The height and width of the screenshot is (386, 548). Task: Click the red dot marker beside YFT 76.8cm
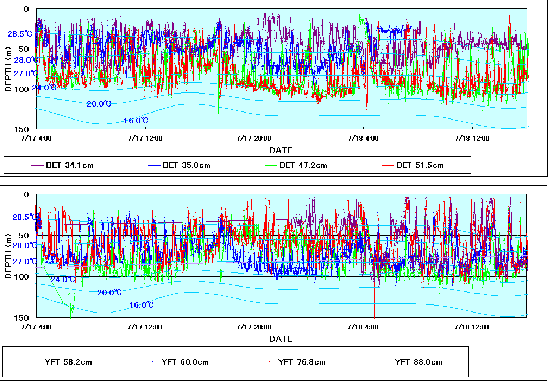(x=269, y=362)
